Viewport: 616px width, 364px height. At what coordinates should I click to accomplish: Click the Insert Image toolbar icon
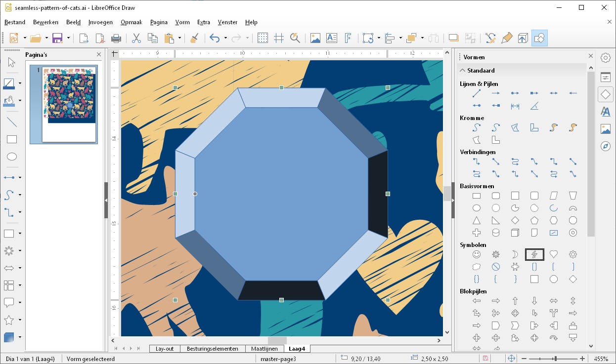315,38
